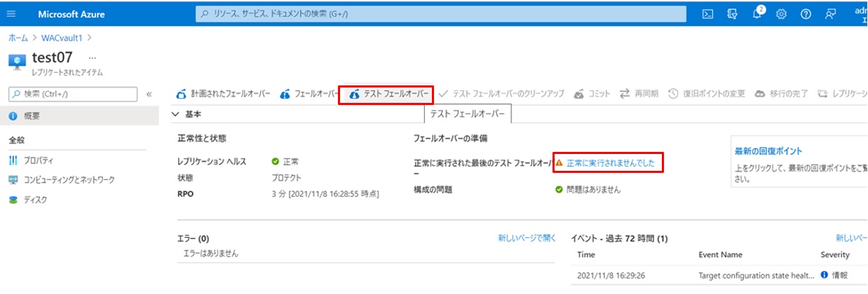The image size is (868, 294).
Task: Open コンピューティングとネットワーク in the sidebar
Action: [x=69, y=180]
